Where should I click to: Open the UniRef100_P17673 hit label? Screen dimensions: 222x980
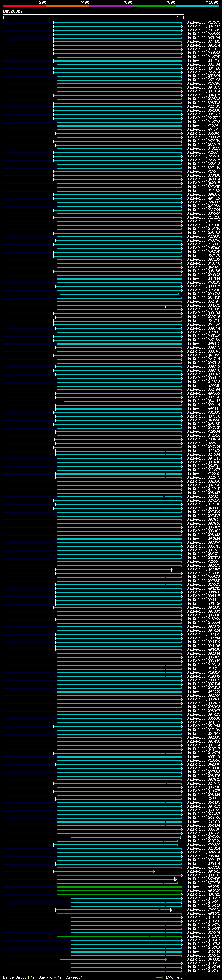(203, 23)
